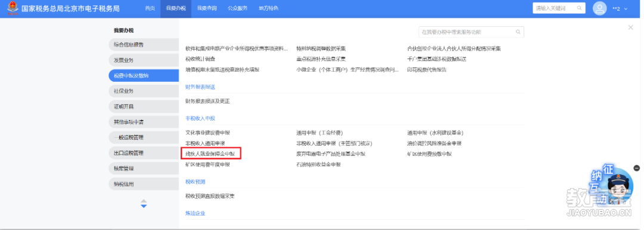This screenshot has height=230, width=644.
Task: Open 文化事业建设费申报 link
Action: 208,133
